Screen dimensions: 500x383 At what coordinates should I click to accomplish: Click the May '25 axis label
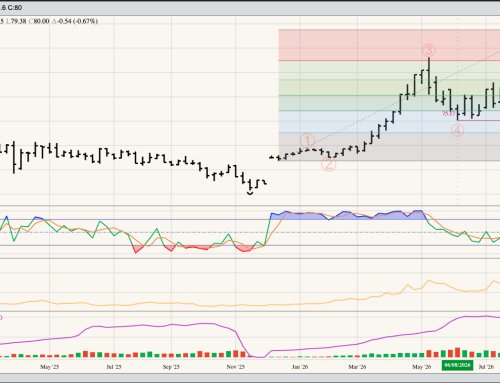point(49,367)
